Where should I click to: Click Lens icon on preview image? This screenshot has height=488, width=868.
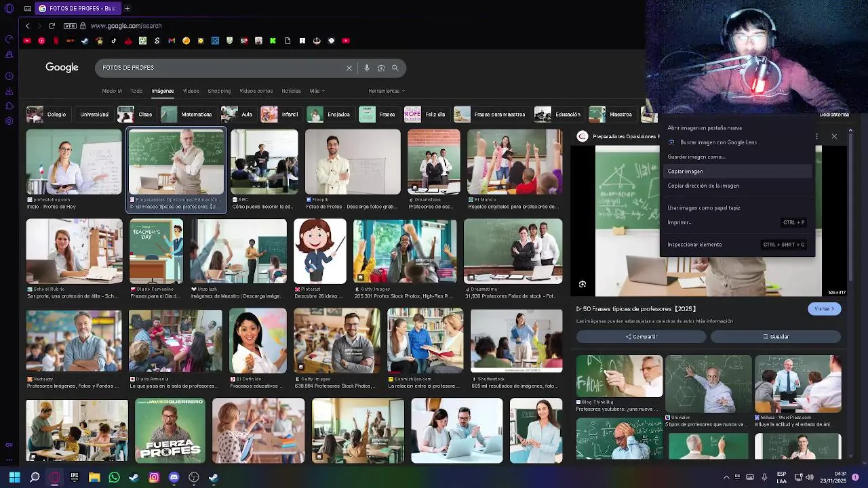pos(583,284)
